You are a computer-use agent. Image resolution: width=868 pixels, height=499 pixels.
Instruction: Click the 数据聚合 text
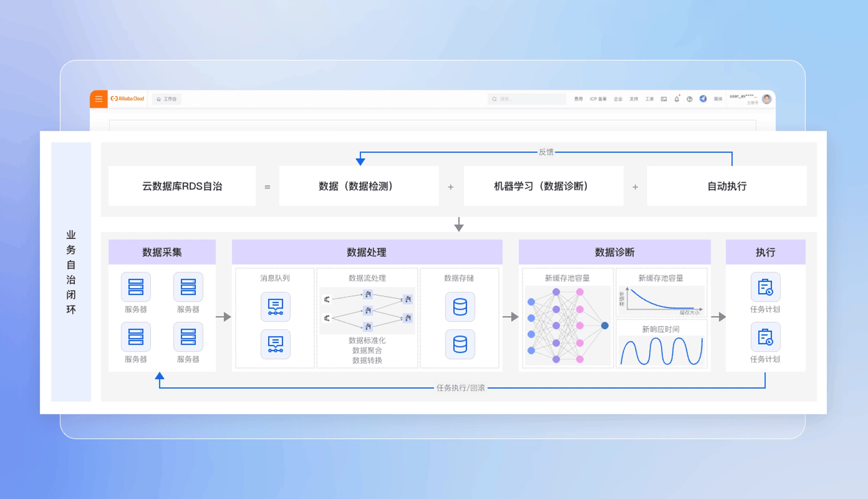(367, 350)
